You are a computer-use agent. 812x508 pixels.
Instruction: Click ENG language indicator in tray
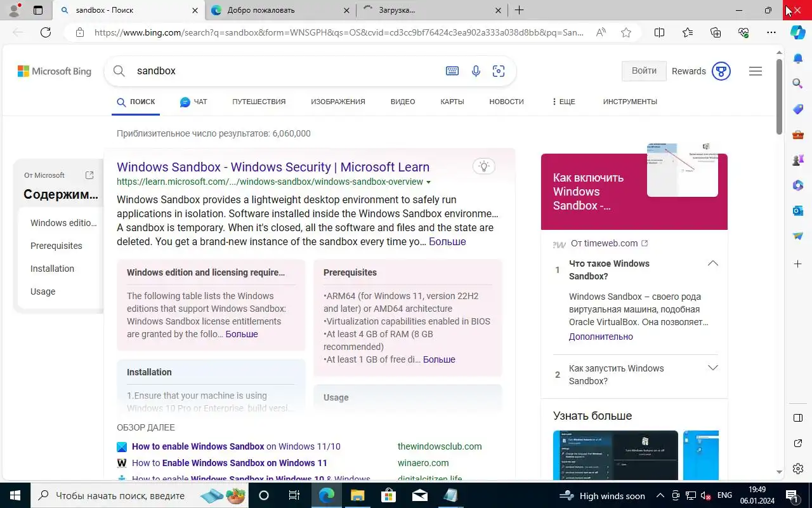click(724, 496)
